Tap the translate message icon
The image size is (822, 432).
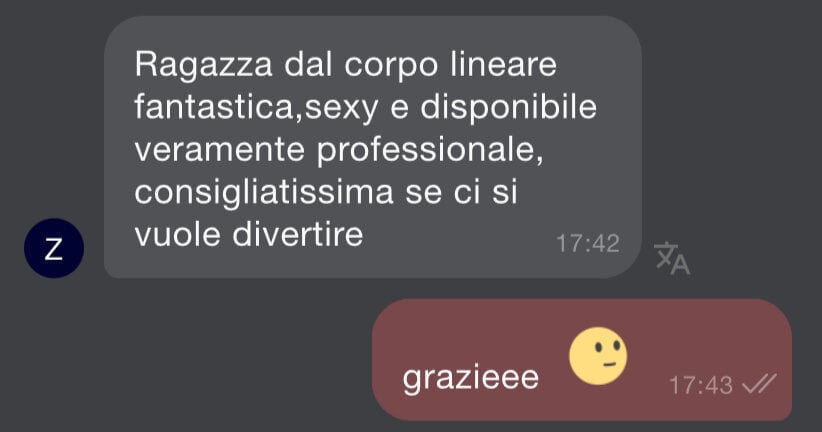click(x=672, y=258)
